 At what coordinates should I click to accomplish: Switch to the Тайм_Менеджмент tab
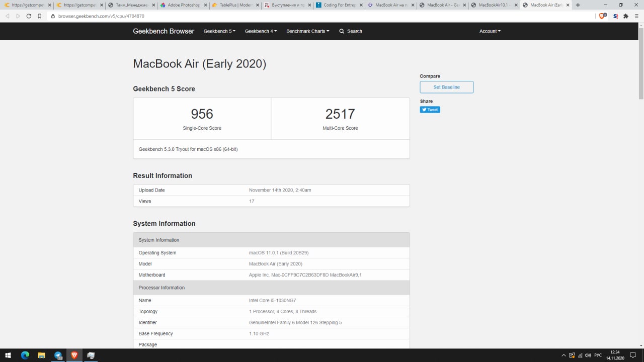[x=132, y=5]
